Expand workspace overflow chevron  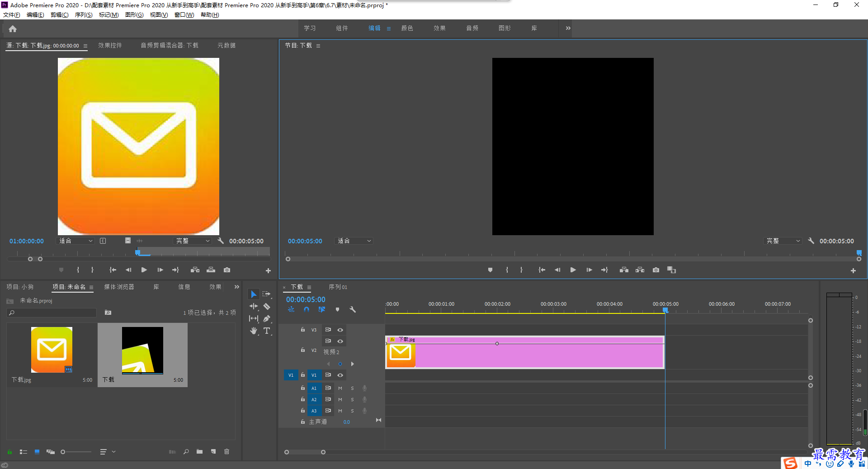pos(568,28)
